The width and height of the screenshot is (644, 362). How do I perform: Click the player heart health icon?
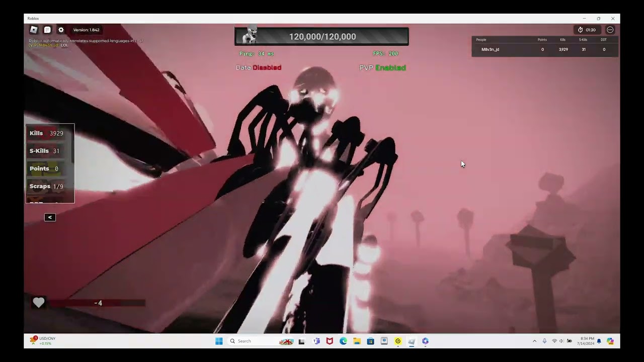pyautogui.click(x=39, y=302)
